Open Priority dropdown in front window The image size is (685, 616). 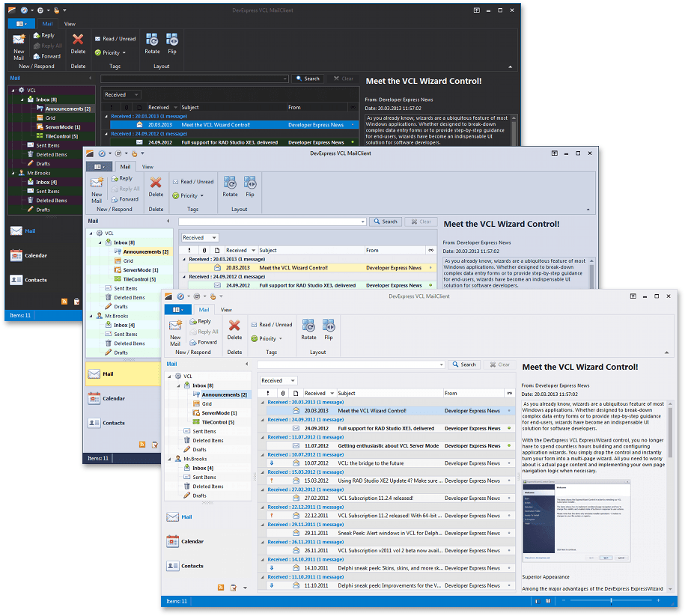267,338
